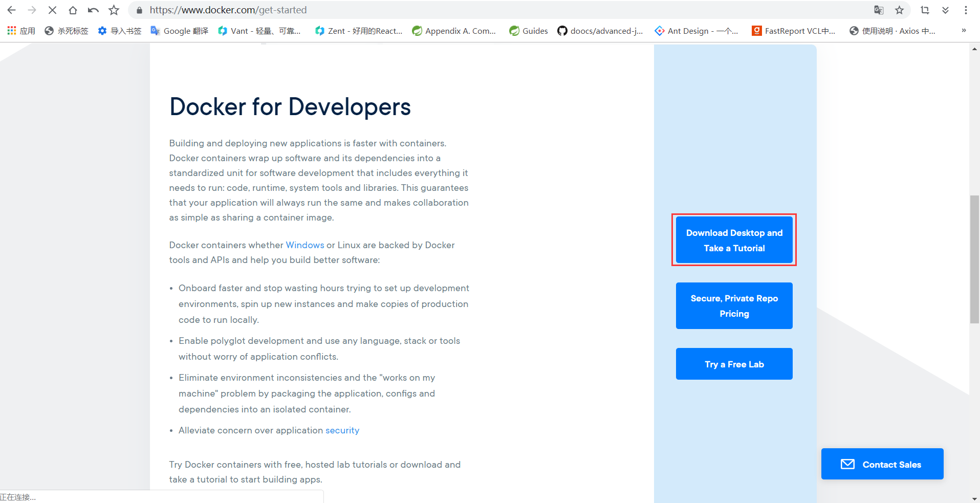This screenshot has width=980, height=503.
Task: Click the scrollbar up arrow
Action: [974, 49]
